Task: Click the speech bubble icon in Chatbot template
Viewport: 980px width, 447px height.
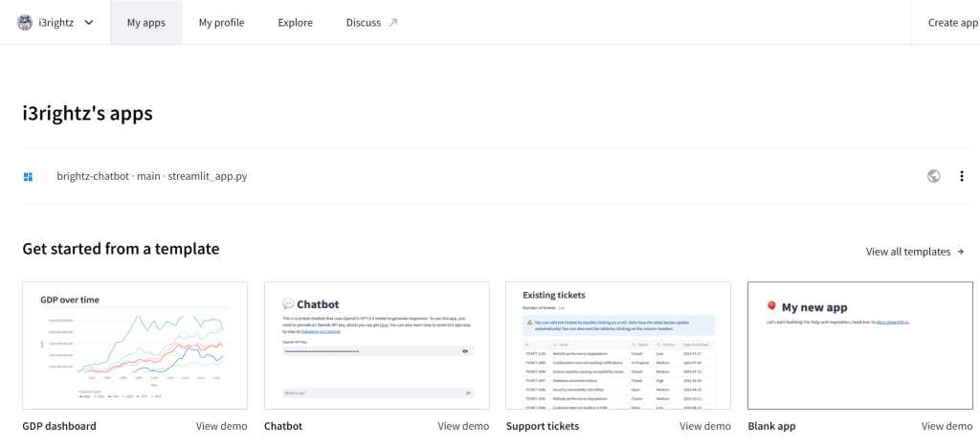Action: click(288, 304)
